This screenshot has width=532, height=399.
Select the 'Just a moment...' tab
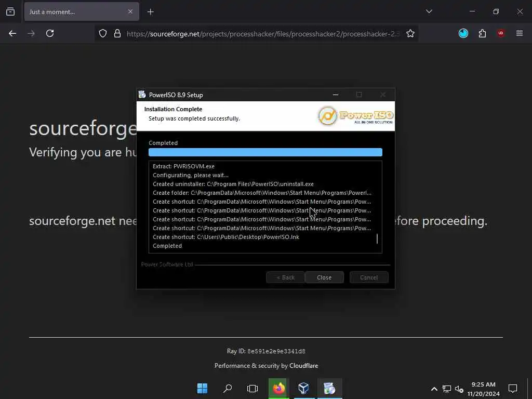point(82,11)
